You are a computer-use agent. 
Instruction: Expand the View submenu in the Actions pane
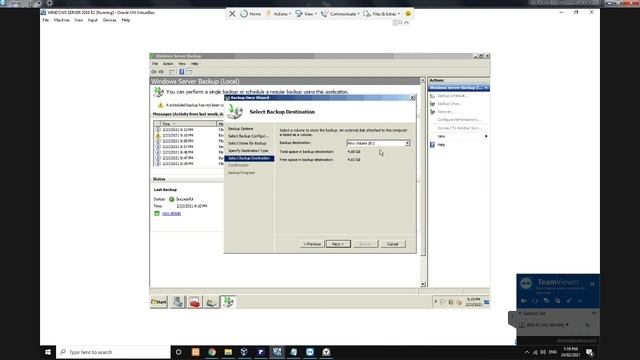tap(459, 136)
